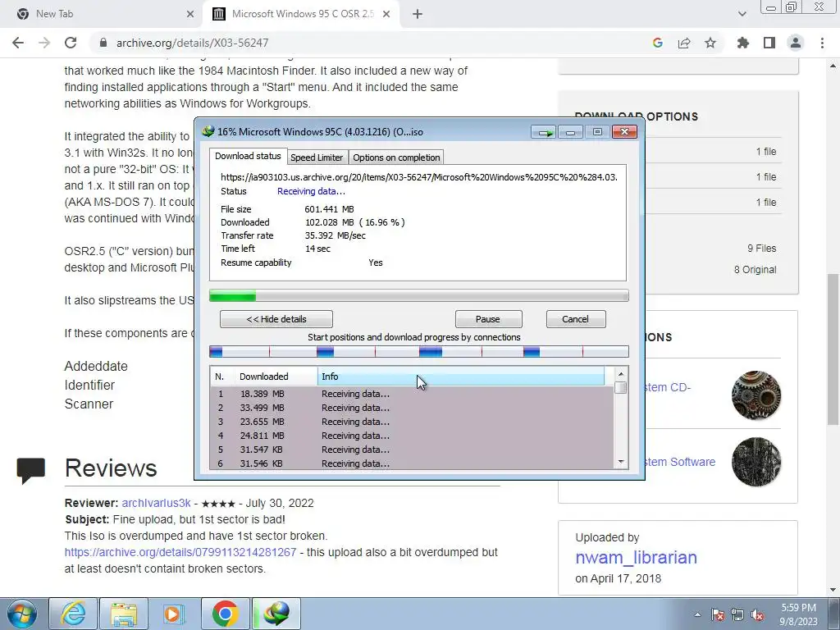
Task: Click the network tray icon
Action: click(x=737, y=614)
